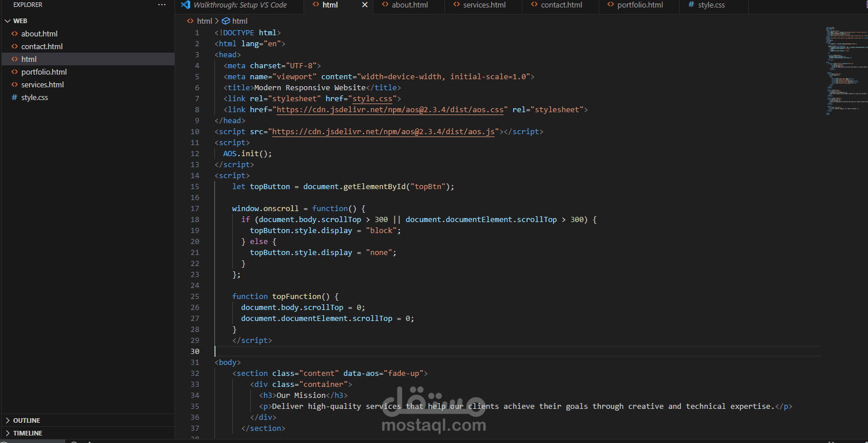This screenshot has width=868, height=443.
Task: Click the file icon on the active html tab
Action: pyautogui.click(x=315, y=5)
